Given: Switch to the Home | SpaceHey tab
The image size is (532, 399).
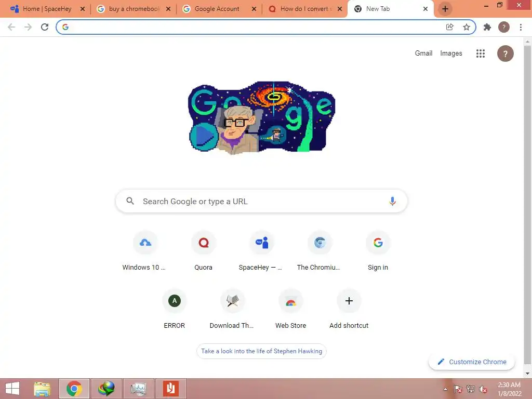Looking at the screenshot, I should 47,9.
